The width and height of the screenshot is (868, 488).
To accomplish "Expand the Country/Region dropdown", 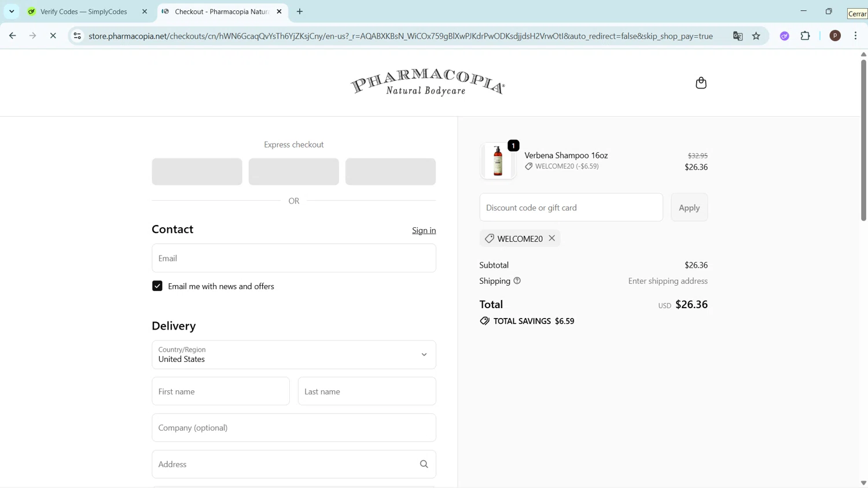I will [294, 354].
